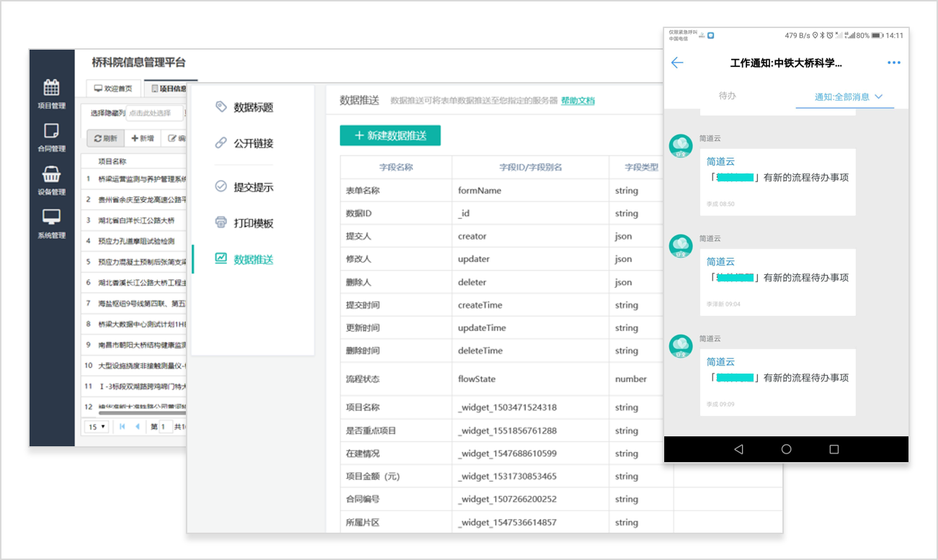Click the 新增 add button
This screenshot has height=560, width=938.
[143, 137]
